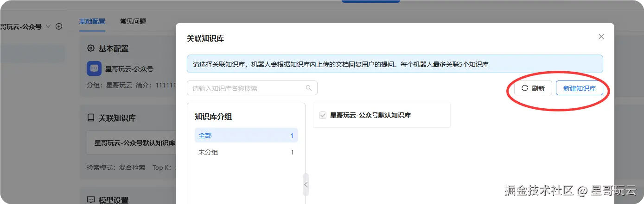
Task: Click the 星哥玩云-公众号 robot name text
Action: click(x=129, y=69)
